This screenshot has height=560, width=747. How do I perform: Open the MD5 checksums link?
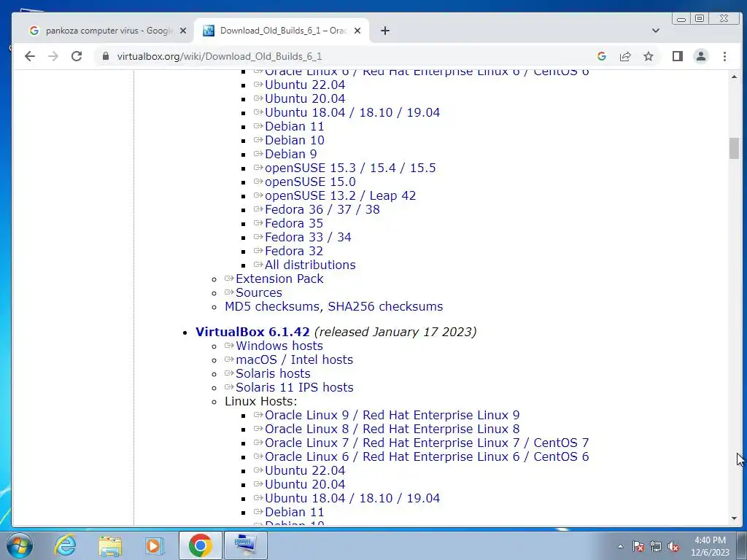(273, 306)
